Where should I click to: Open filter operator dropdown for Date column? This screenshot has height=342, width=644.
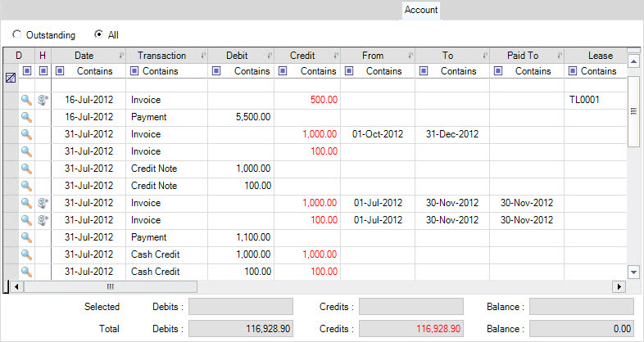60,71
